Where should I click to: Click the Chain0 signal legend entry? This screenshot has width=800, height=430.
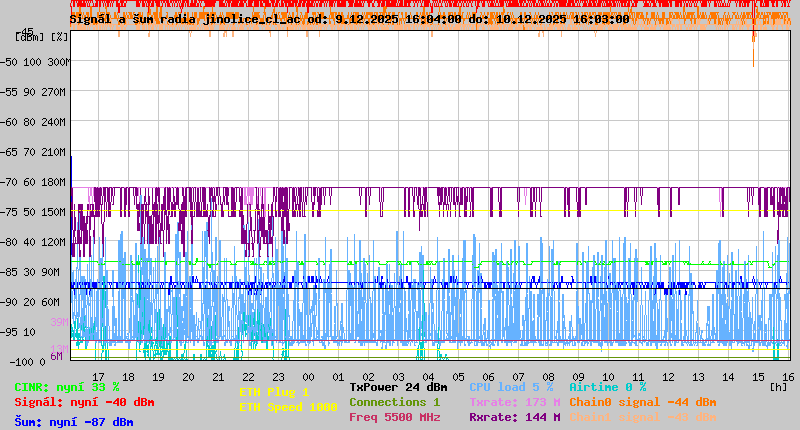tap(642, 402)
